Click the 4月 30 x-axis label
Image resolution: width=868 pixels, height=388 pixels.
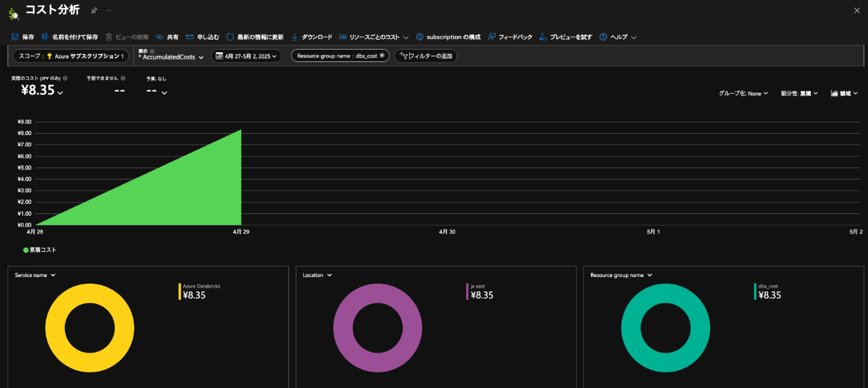click(447, 231)
